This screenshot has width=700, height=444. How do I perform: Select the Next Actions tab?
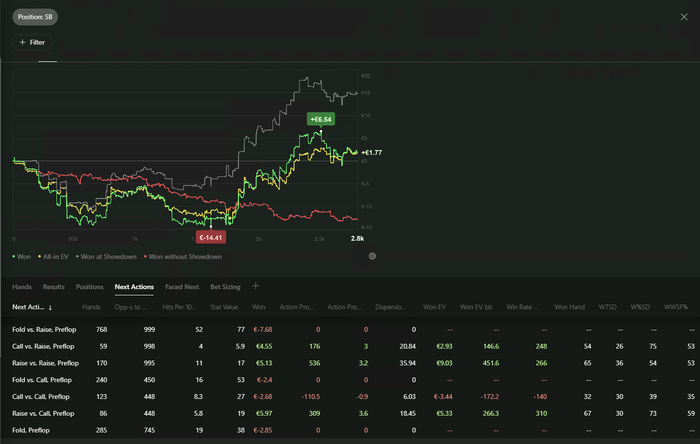pyautogui.click(x=134, y=287)
